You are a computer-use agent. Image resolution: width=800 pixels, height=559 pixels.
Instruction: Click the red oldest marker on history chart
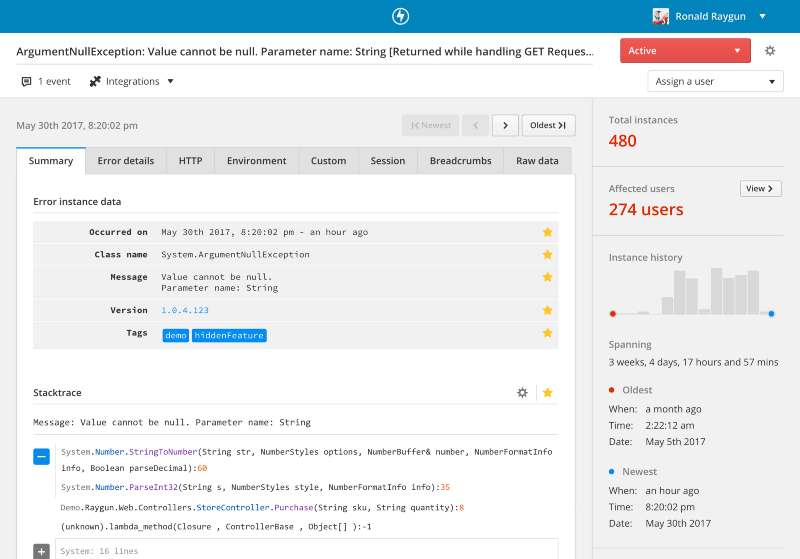613,314
